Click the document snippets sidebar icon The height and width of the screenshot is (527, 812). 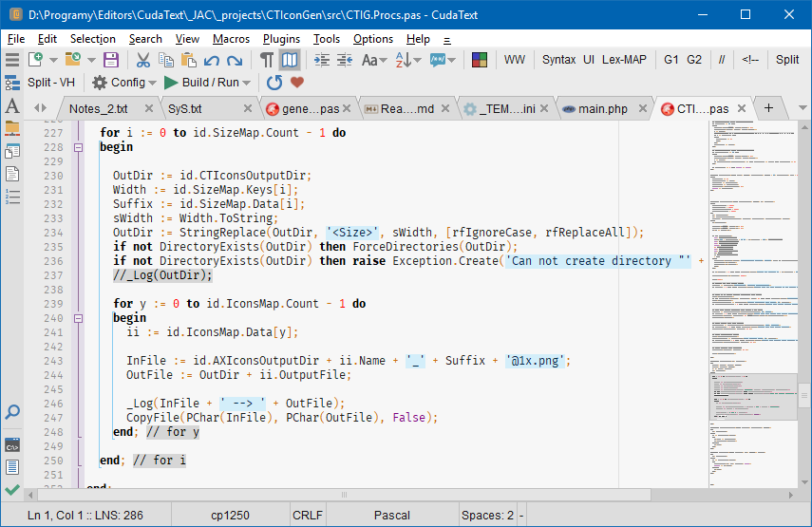coord(12,174)
